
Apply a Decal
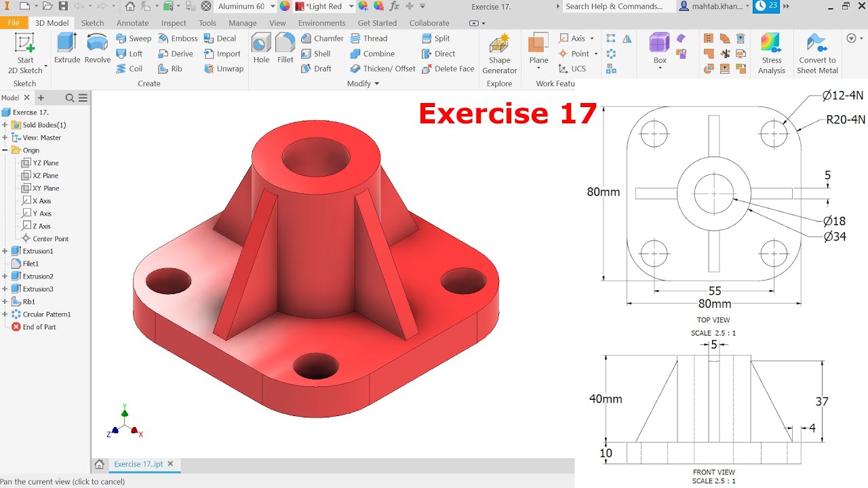(x=220, y=39)
